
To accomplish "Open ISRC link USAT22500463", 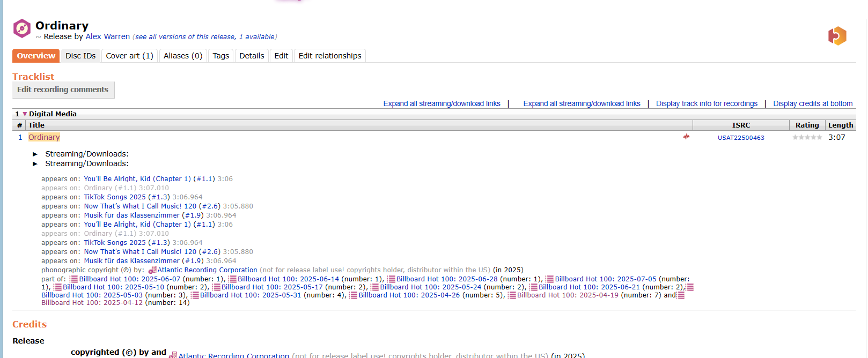I will 741,138.
